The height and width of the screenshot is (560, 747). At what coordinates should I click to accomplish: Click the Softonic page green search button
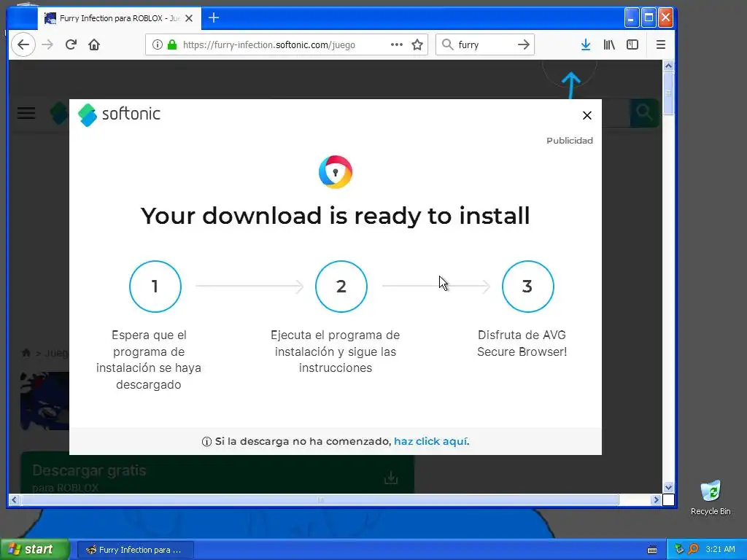tap(644, 113)
